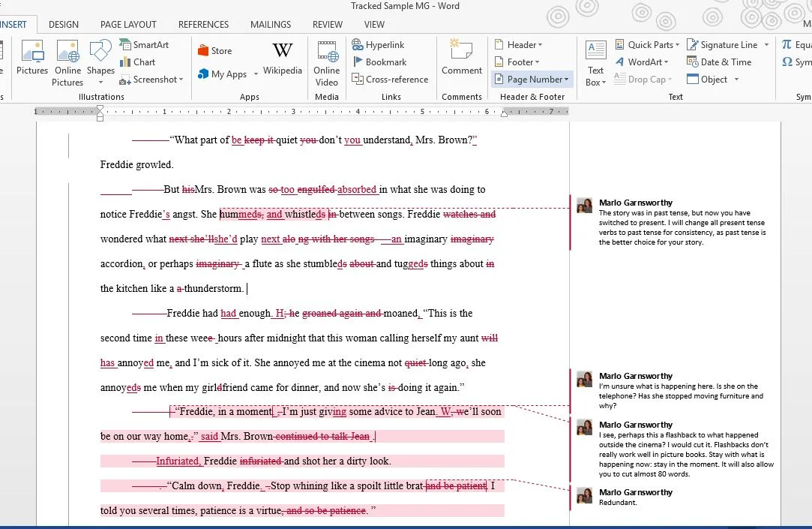Open the Shapes dropdown arrow
812x529 pixels.
[x=100, y=83]
